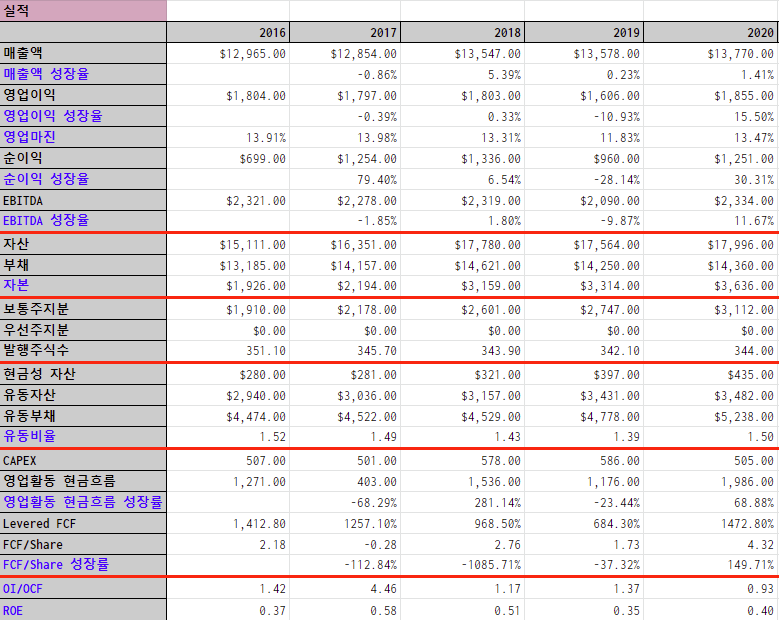The height and width of the screenshot is (620, 779).
Task: Select the 영업이익 row label
Action: pyautogui.click(x=83, y=95)
